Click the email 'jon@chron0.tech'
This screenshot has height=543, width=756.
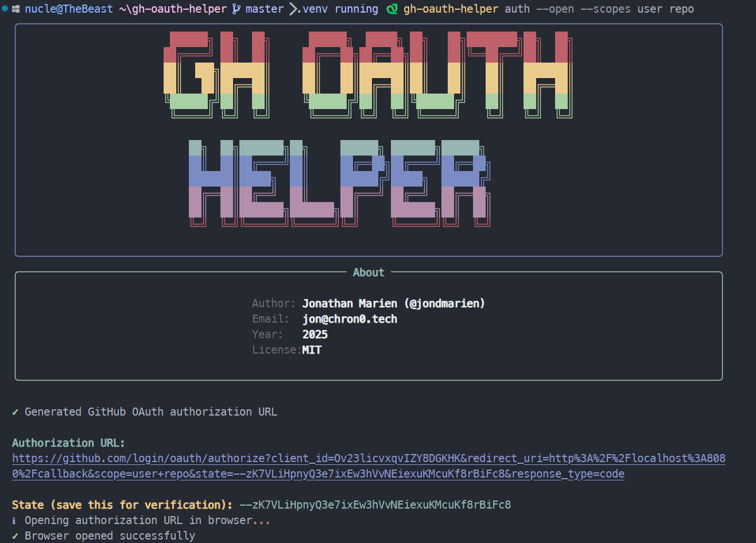350,319
